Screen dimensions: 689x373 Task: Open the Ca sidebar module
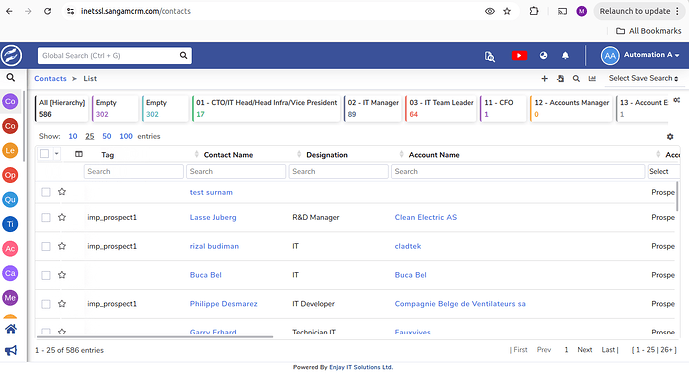click(x=10, y=273)
